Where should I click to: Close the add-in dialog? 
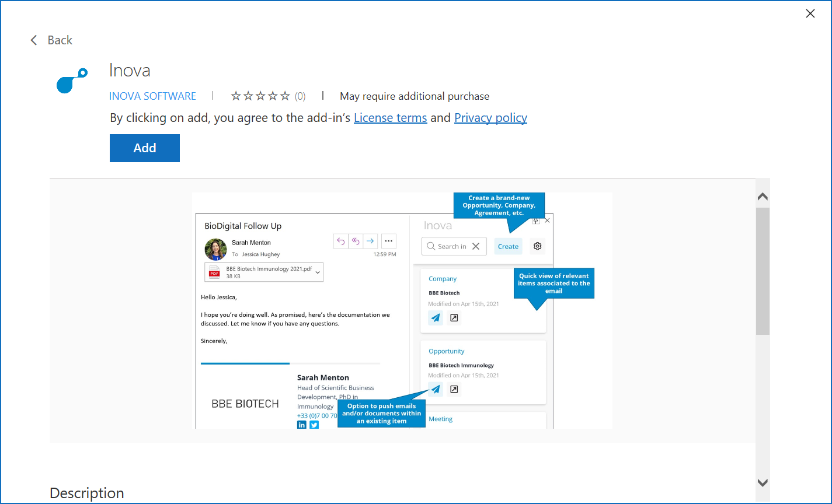click(810, 13)
